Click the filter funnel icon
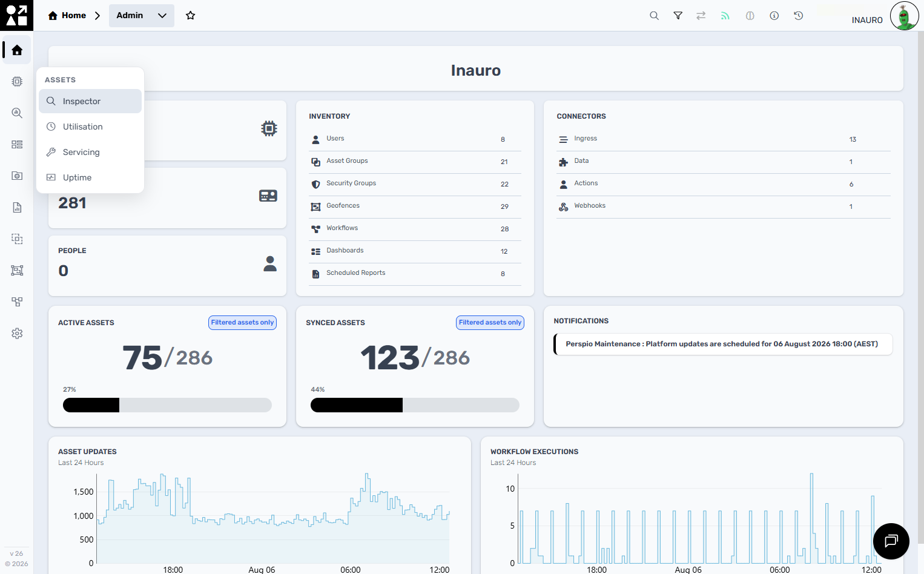This screenshot has width=924, height=574. [x=678, y=16]
